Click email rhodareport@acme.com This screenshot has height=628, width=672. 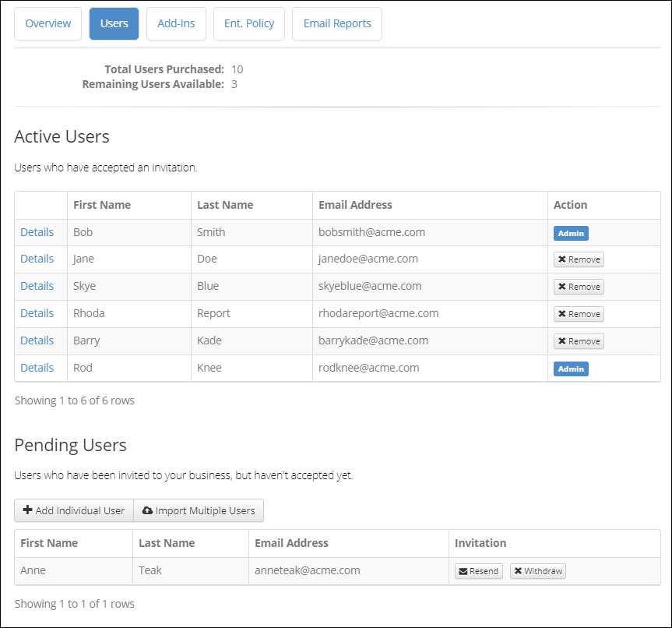[378, 313]
